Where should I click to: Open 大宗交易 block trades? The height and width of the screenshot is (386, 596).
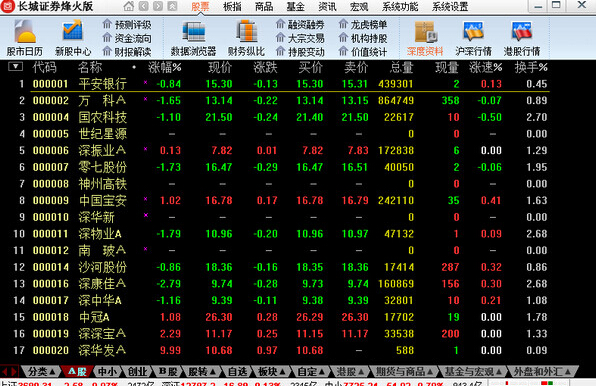point(300,38)
